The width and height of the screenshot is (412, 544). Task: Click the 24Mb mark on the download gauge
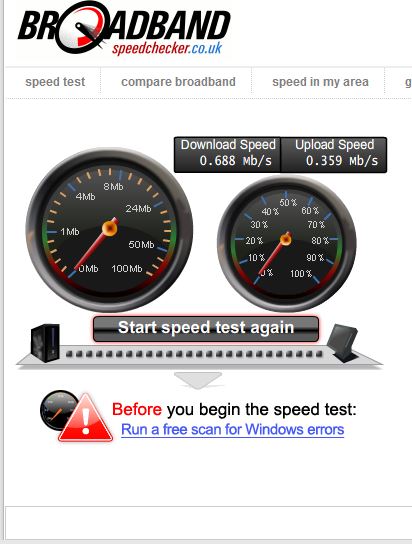pos(138,208)
